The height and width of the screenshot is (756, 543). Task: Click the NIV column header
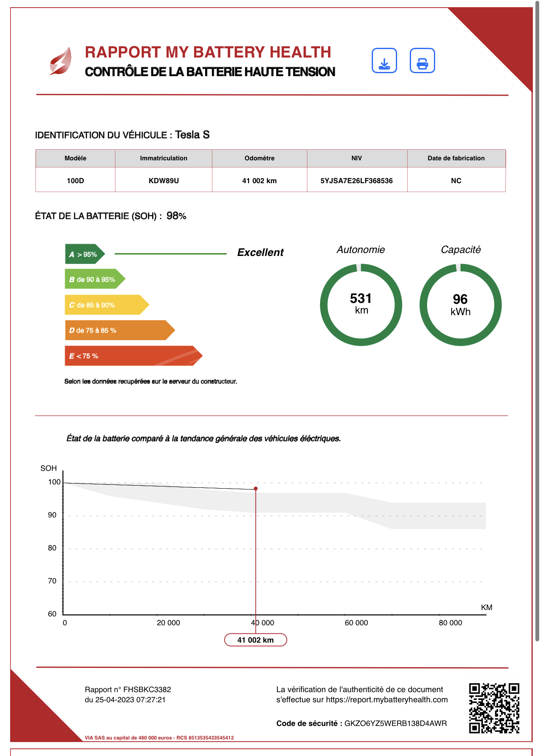pyautogui.click(x=357, y=158)
